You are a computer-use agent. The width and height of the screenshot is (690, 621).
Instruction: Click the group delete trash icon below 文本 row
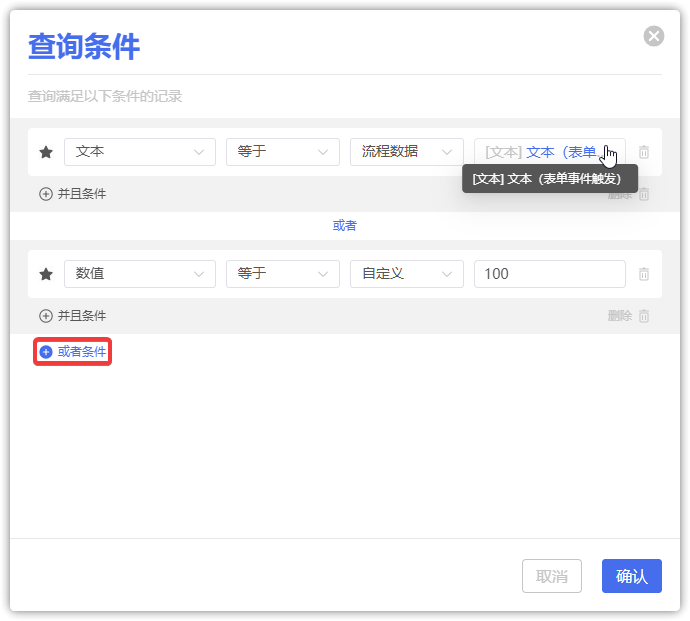[x=644, y=194]
